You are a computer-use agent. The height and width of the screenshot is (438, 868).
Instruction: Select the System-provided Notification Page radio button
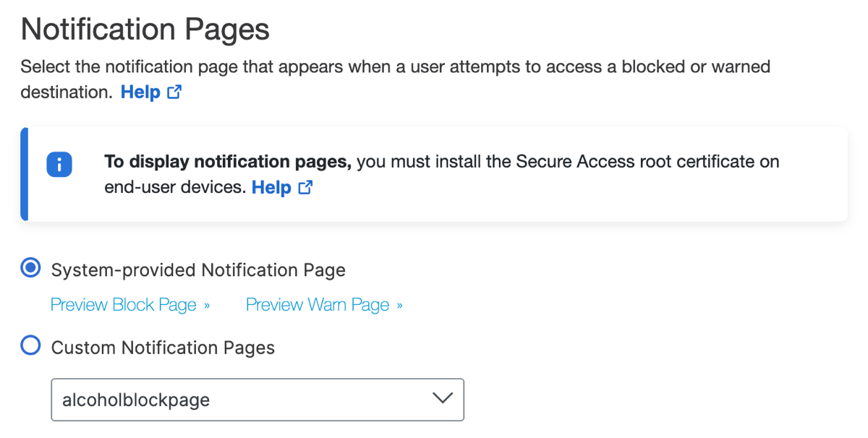tap(30, 269)
